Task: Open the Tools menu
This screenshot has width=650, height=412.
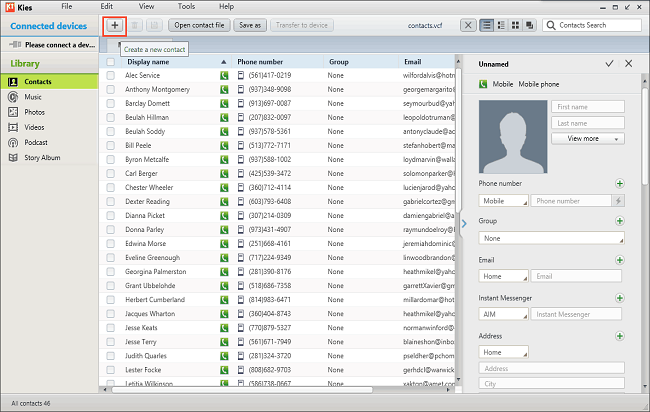Action: point(186,6)
